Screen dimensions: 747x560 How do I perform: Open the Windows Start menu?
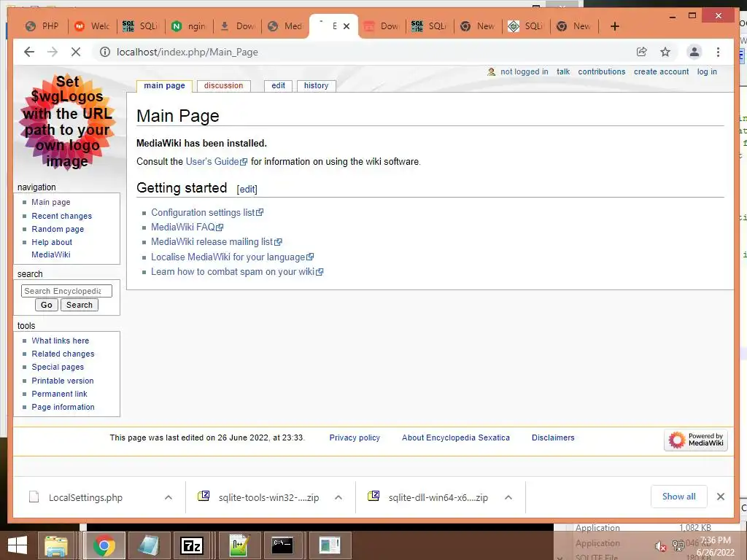click(18, 545)
